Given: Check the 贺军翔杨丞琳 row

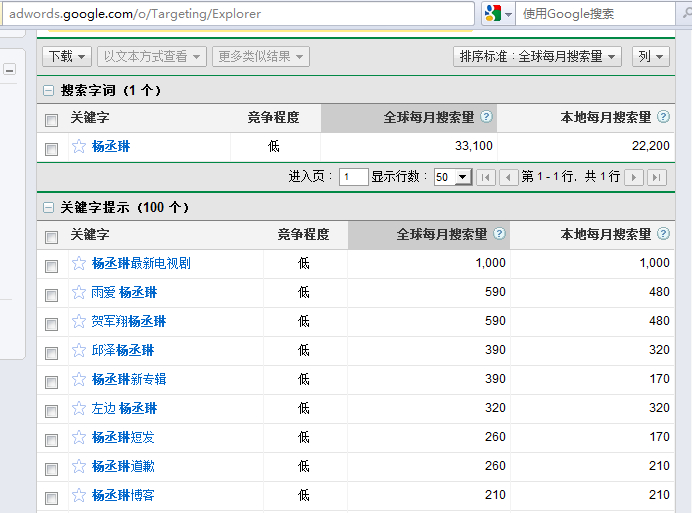Looking at the screenshot, I should 52,324.
